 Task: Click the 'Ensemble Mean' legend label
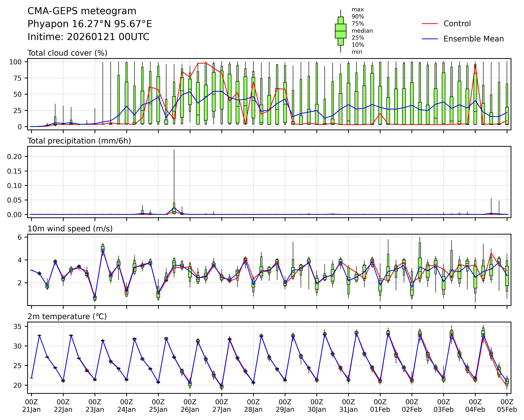[473, 39]
